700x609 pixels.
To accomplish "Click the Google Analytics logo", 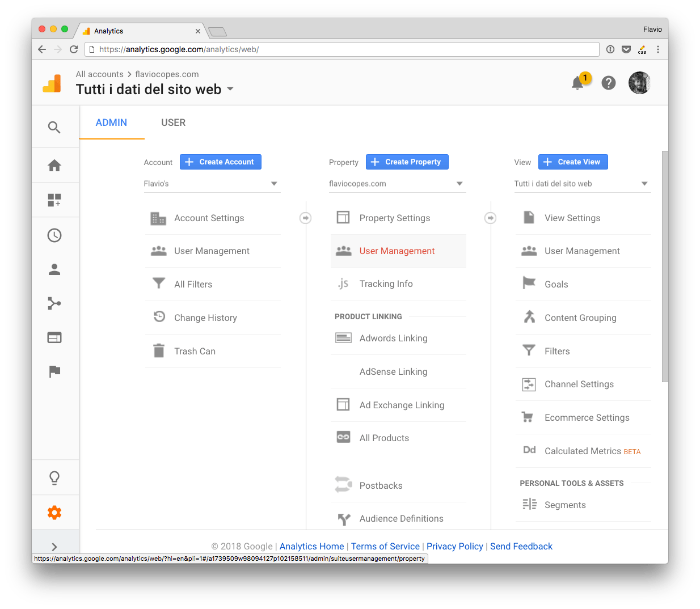I will point(52,83).
